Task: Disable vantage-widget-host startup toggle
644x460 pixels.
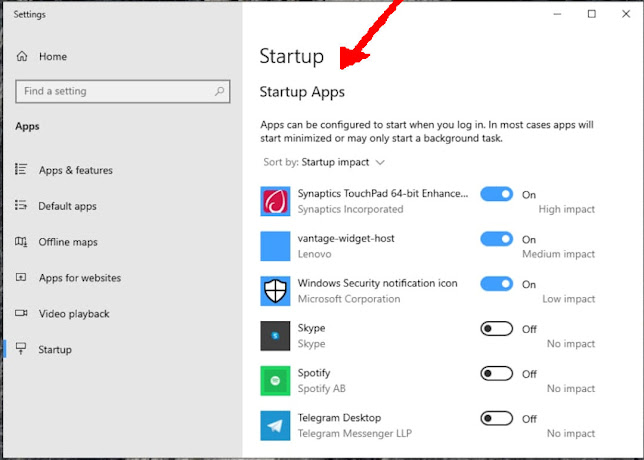Action: [497, 239]
